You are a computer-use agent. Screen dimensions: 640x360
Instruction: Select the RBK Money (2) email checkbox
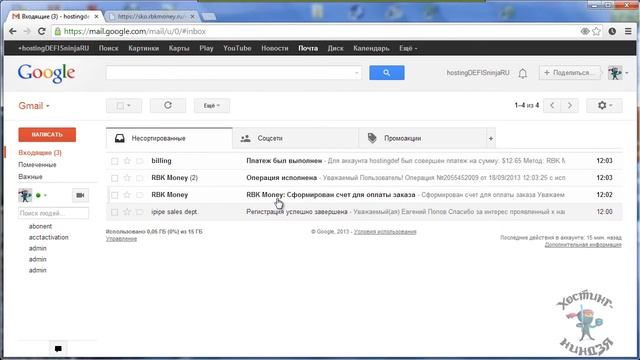pos(115,178)
